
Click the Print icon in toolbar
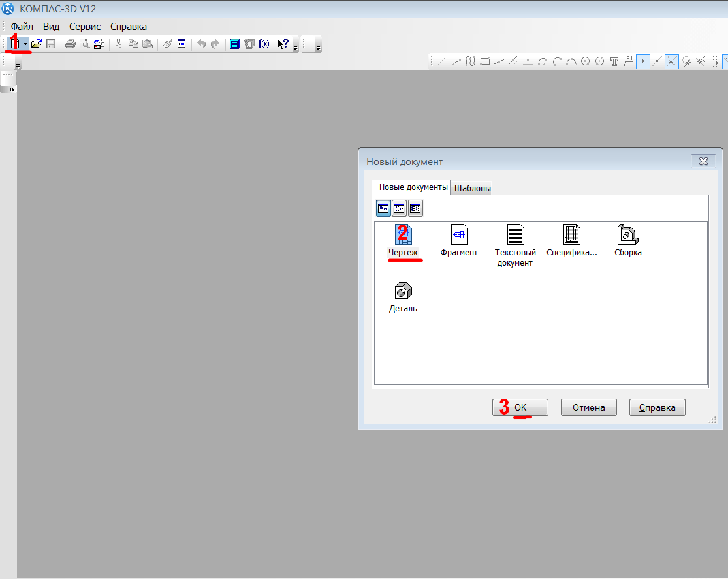click(70, 44)
